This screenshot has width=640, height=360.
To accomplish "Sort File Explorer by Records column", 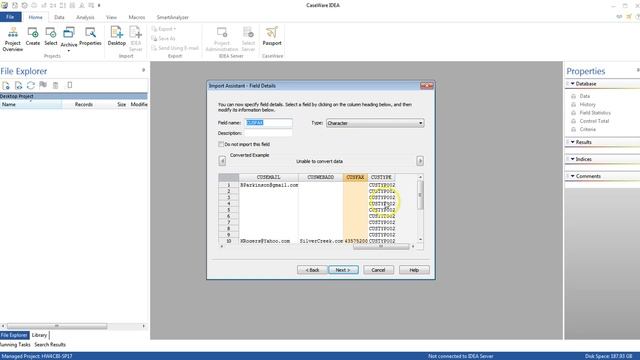I will [83, 104].
